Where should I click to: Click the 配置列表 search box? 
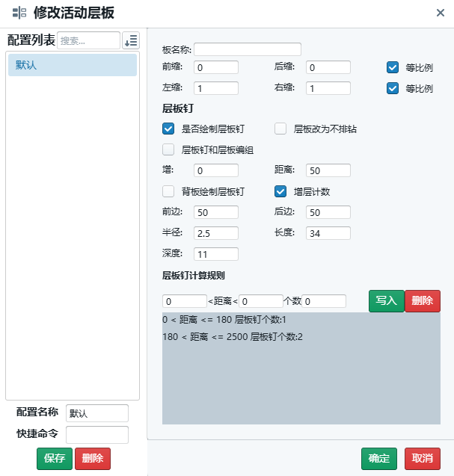pyautogui.click(x=88, y=40)
